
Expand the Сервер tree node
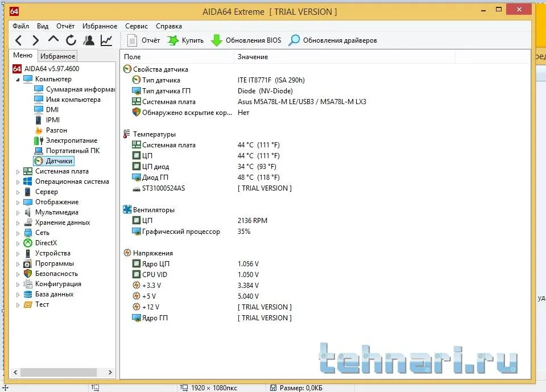tap(18, 192)
